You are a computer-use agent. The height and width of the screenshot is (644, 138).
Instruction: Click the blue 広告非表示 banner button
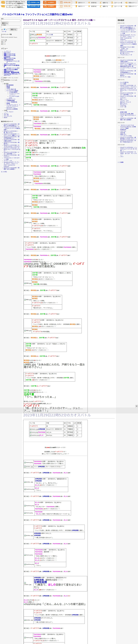(34, 2)
